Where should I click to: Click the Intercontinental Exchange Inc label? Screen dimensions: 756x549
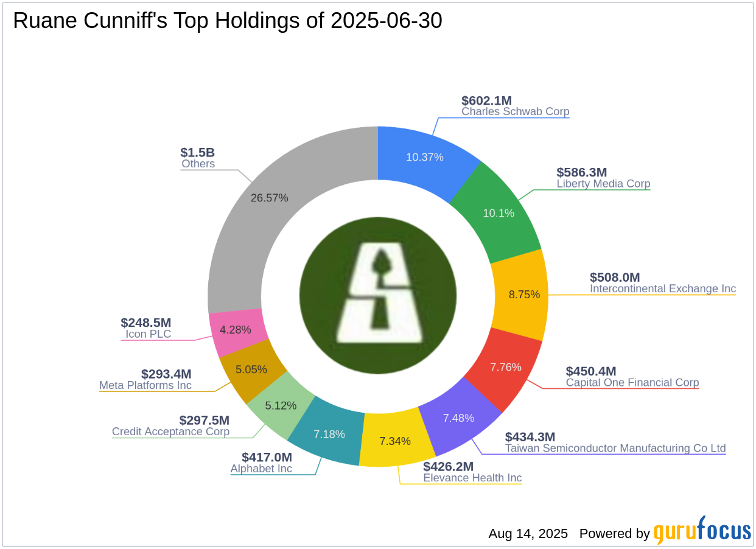coord(663,288)
